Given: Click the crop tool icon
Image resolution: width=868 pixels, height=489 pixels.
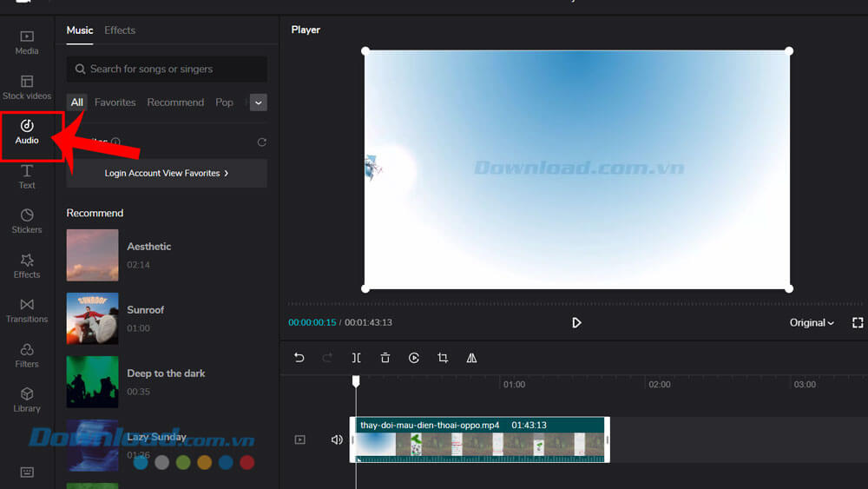Looking at the screenshot, I should (443, 358).
